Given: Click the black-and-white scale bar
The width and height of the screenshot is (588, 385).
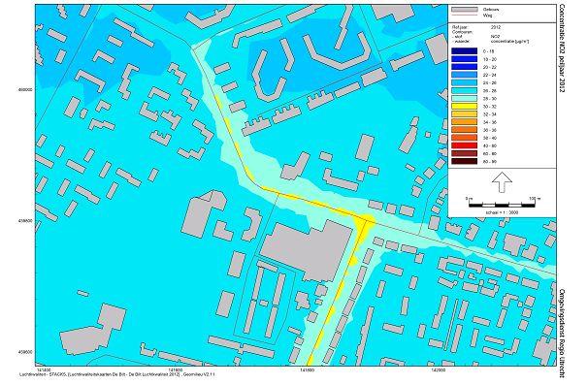Looking at the screenshot, I should [502, 205].
